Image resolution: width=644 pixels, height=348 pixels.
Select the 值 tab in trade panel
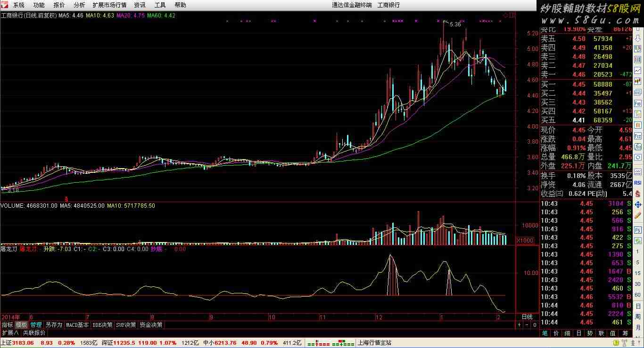pyautogui.click(x=612, y=333)
